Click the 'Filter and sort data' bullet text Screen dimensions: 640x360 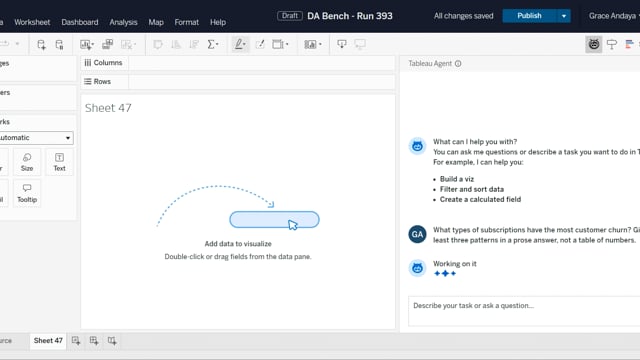(x=472, y=189)
